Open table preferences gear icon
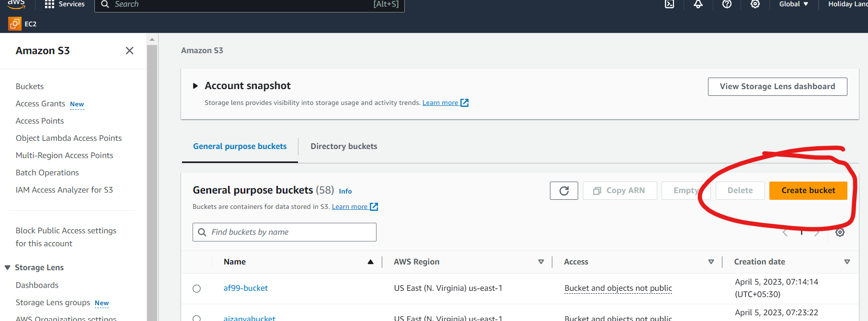 click(840, 232)
